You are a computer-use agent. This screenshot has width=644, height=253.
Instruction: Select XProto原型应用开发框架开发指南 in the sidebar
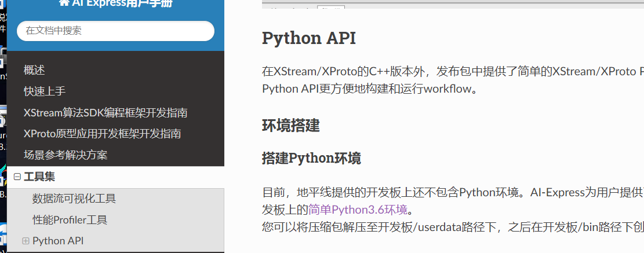(103, 134)
